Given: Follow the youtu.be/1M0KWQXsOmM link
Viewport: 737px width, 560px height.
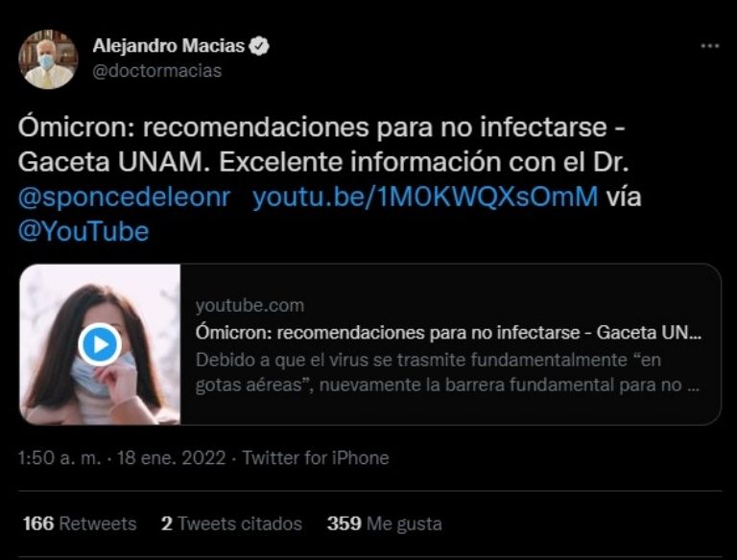Looking at the screenshot, I should point(425,197).
